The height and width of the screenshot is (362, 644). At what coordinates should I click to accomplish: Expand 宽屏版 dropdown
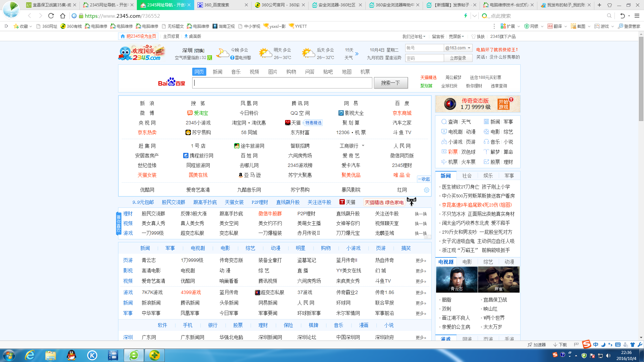pos(456,37)
